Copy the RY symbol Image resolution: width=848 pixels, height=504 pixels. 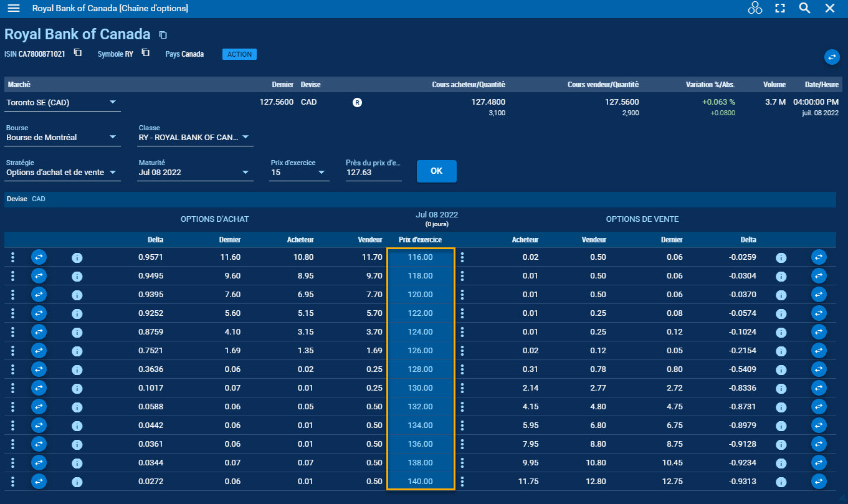tap(145, 53)
